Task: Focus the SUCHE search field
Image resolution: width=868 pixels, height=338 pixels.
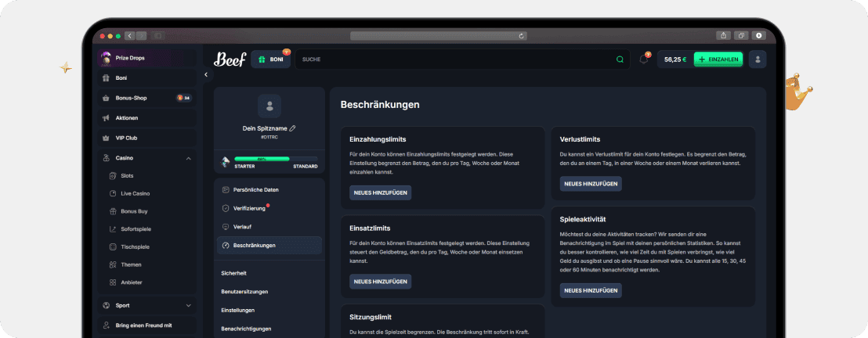Action: coord(462,59)
